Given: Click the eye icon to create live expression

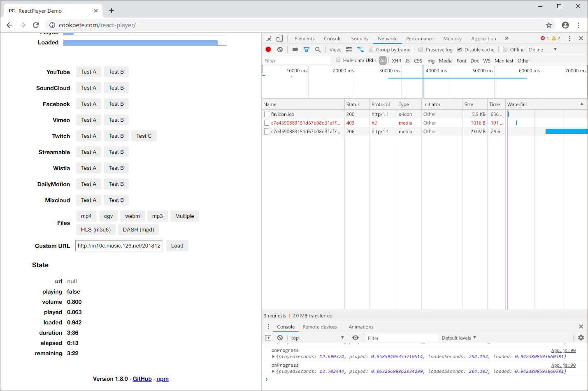Looking at the screenshot, I should (x=356, y=338).
